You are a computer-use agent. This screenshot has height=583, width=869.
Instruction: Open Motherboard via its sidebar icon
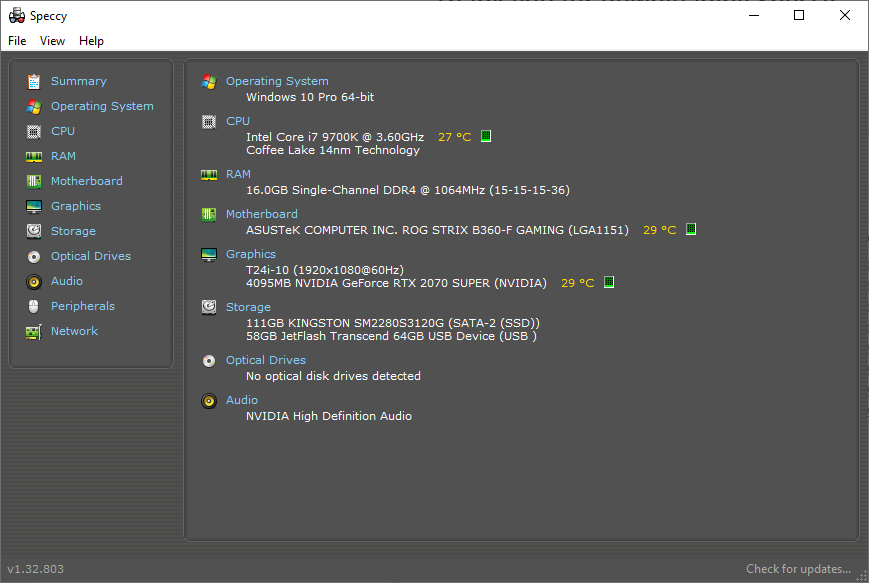(x=33, y=181)
